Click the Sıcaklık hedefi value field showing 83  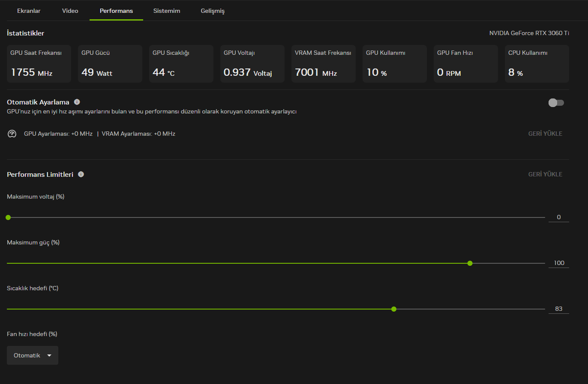click(559, 309)
